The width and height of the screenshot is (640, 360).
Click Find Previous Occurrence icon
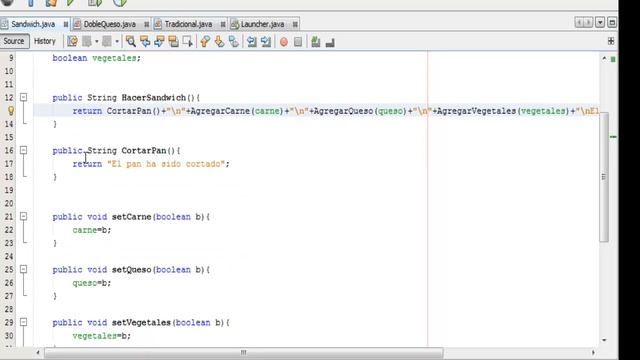coord(145,41)
